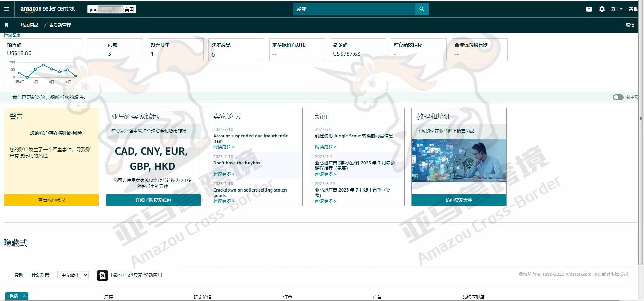Click the seller university training thumbnail

pyautogui.click(x=459, y=160)
